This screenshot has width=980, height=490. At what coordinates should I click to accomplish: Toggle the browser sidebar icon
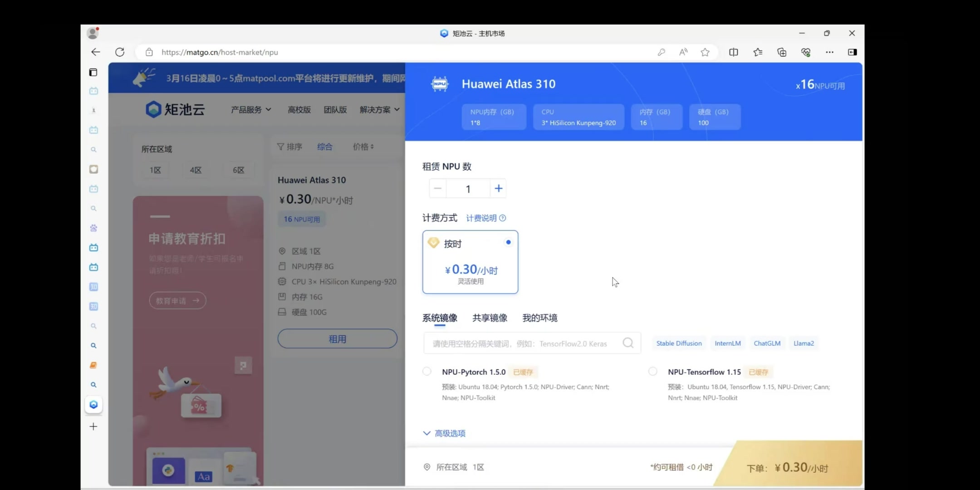(x=853, y=52)
